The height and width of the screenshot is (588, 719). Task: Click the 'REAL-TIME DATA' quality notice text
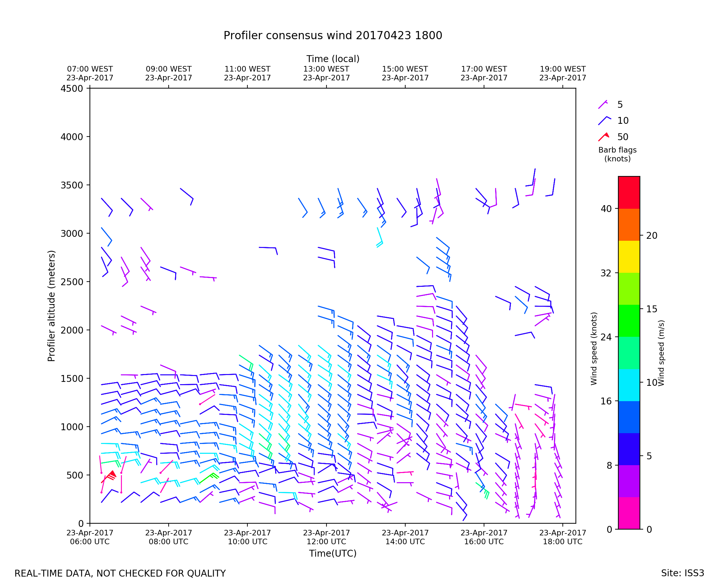point(120,573)
